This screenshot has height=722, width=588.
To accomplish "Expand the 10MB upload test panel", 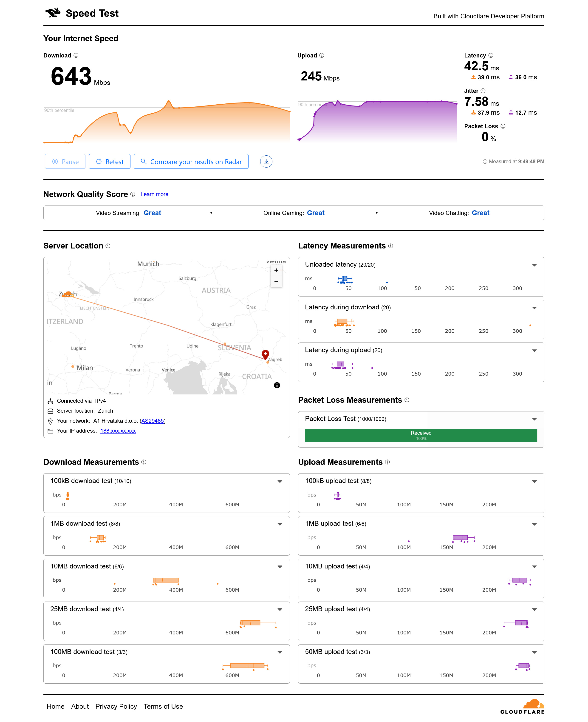I will pyautogui.click(x=534, y=567).
